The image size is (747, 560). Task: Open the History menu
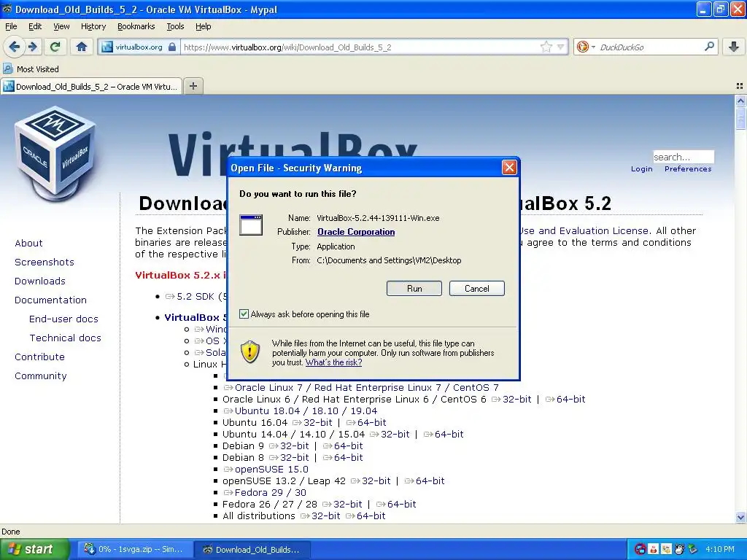coord(93,26)
